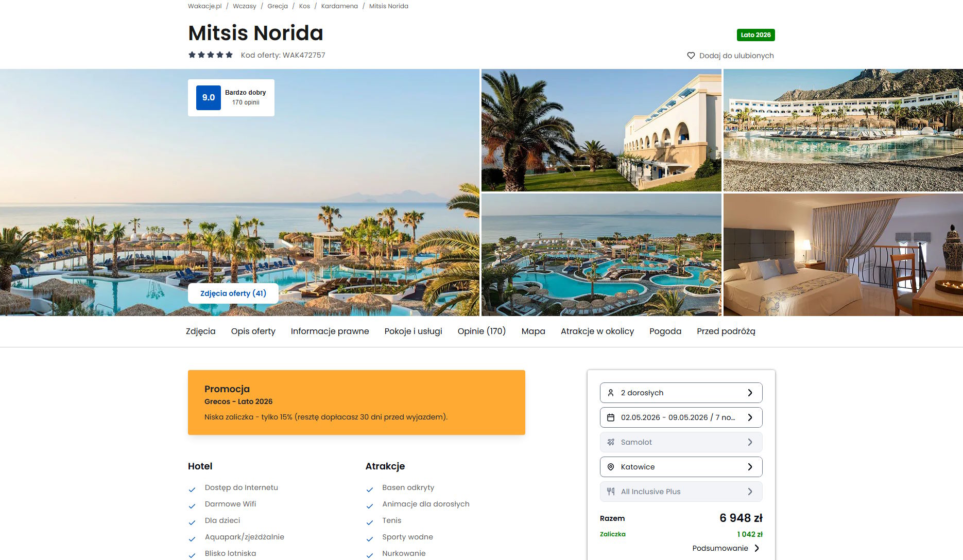
Task: Click the 9.0 rating score badge
Action: 209,97
